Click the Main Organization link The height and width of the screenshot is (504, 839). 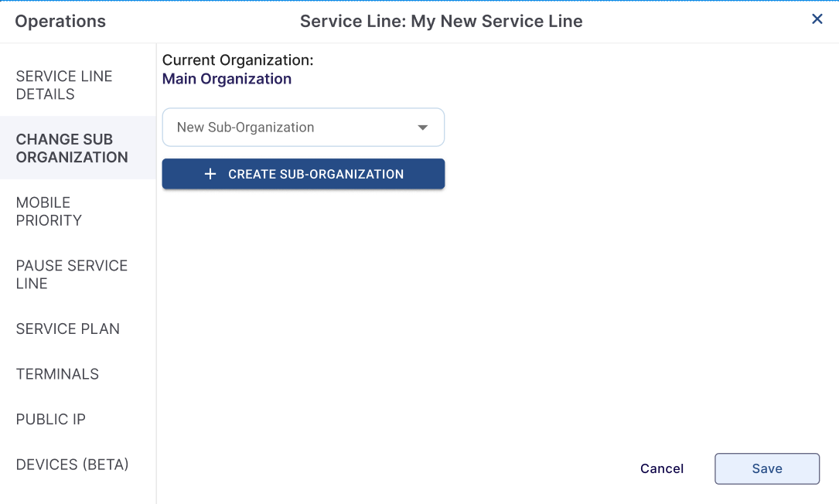[x=227, y=79]
